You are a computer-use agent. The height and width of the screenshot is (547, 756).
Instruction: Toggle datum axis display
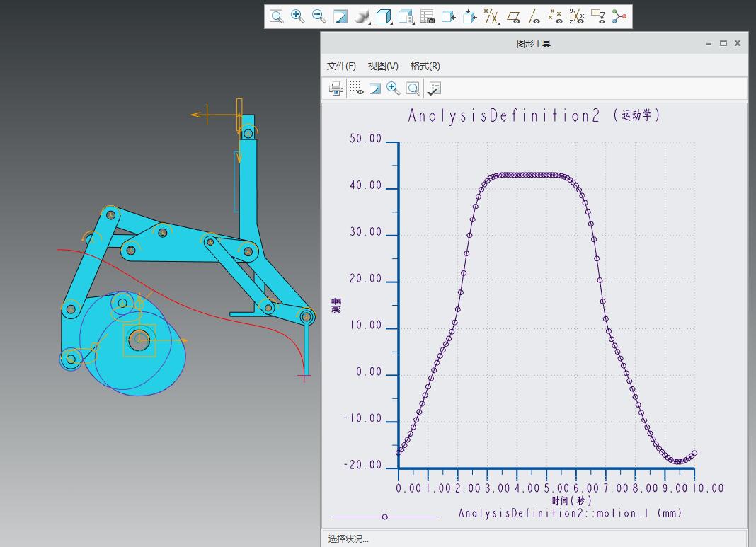click(x=534, y=16)
